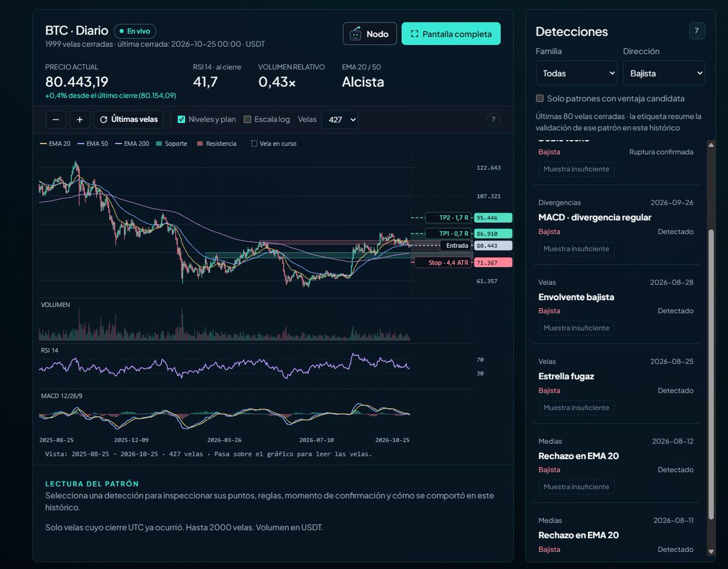Click the scrollbar up arrow in Detecciones

711,145
